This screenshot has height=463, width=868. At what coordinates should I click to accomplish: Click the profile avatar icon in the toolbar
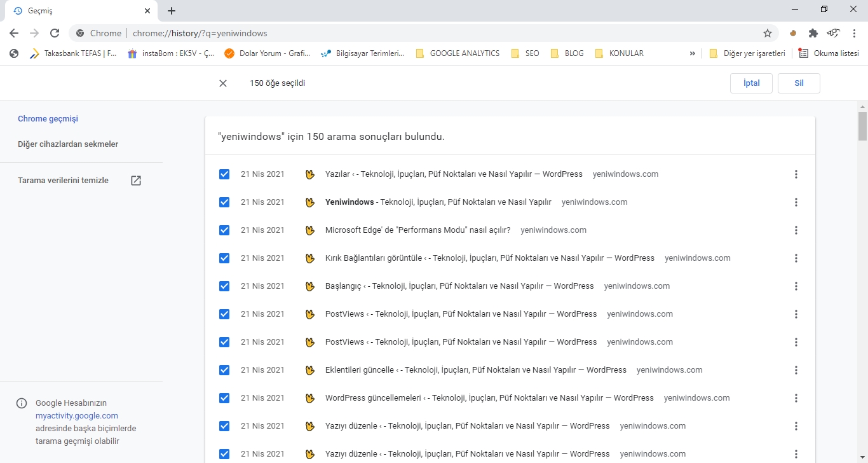[x=834, y=33]
